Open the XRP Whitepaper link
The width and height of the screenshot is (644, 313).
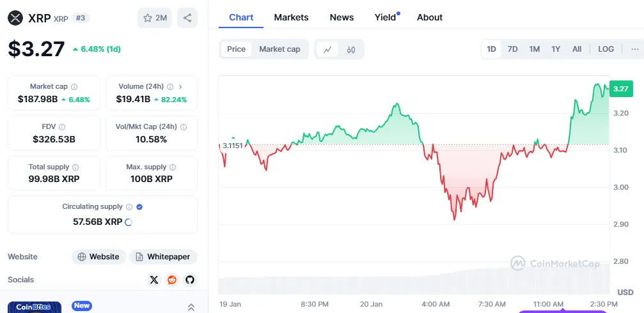163,257
